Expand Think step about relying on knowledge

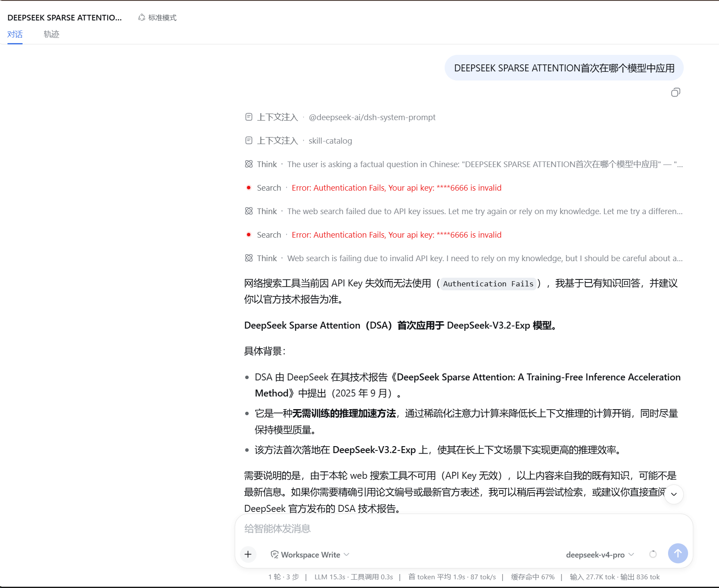click(464, 258)
